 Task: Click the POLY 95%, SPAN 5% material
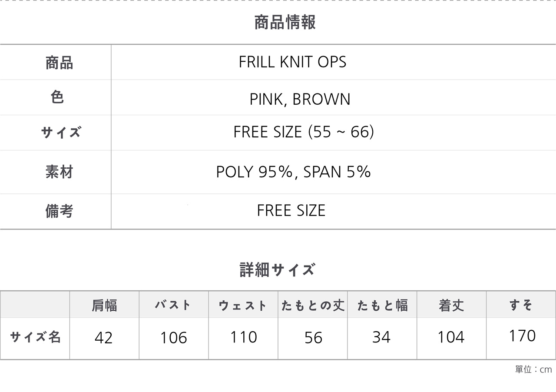point(293,172)
